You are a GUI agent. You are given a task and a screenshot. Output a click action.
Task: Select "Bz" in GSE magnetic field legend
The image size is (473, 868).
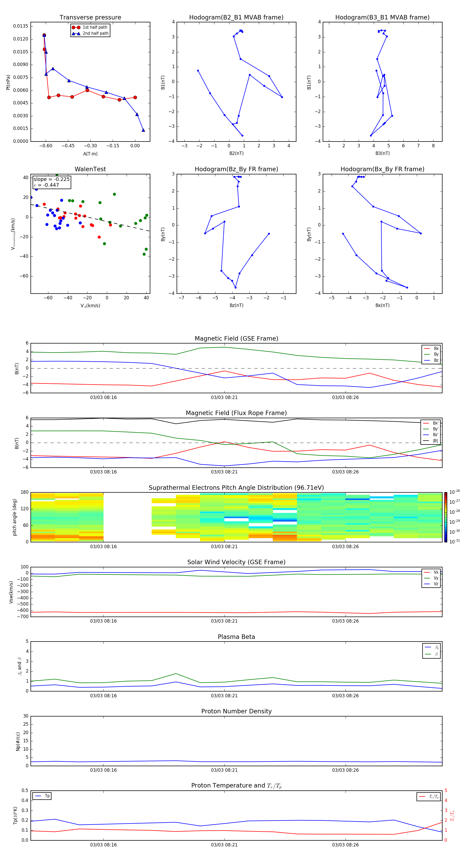tap(431, 360)
